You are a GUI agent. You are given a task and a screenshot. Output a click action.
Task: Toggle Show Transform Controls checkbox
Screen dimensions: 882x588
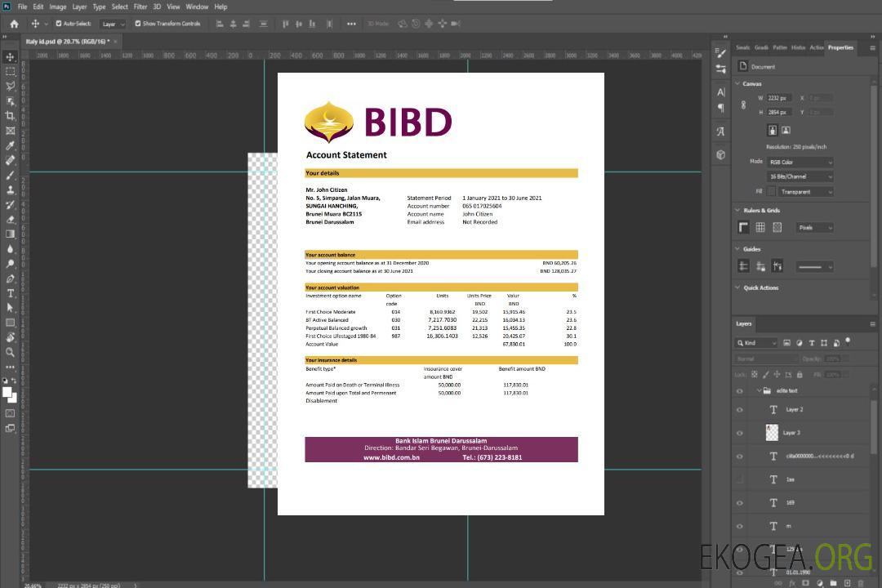click(138, 24)
